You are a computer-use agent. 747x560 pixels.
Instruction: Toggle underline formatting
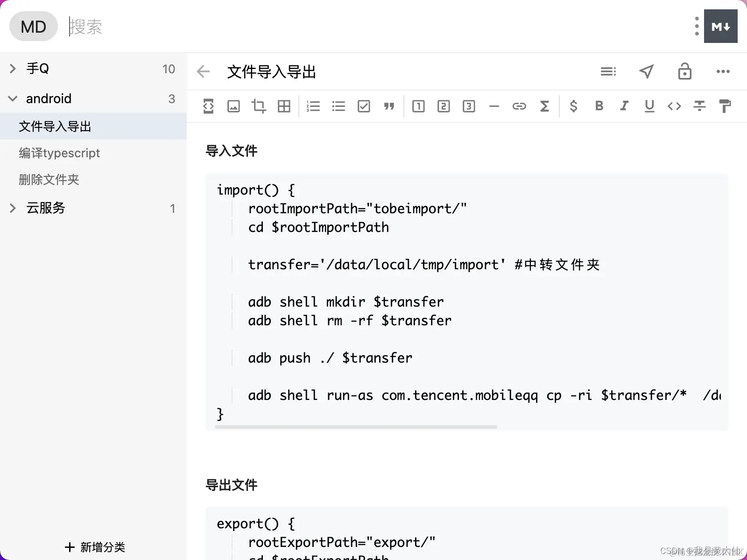tap(649, 106)
